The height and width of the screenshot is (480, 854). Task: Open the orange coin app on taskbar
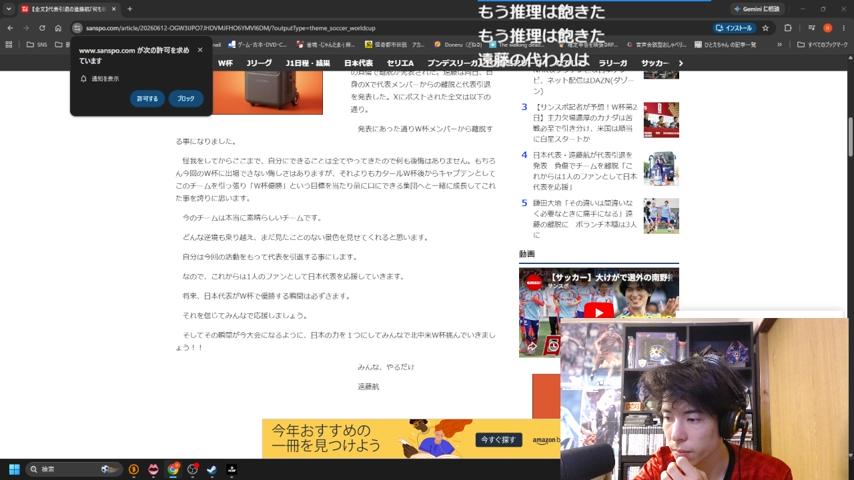pos(133,469)
